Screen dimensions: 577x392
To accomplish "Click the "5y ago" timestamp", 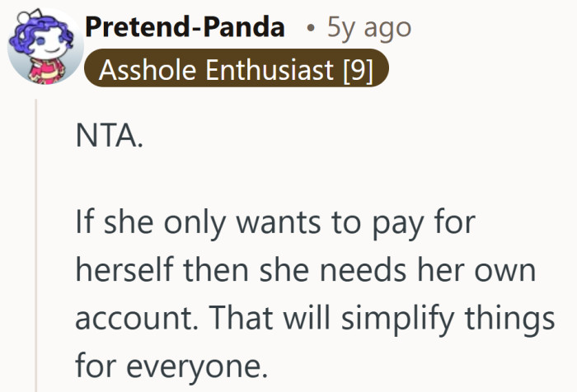I will click(368, 29).
